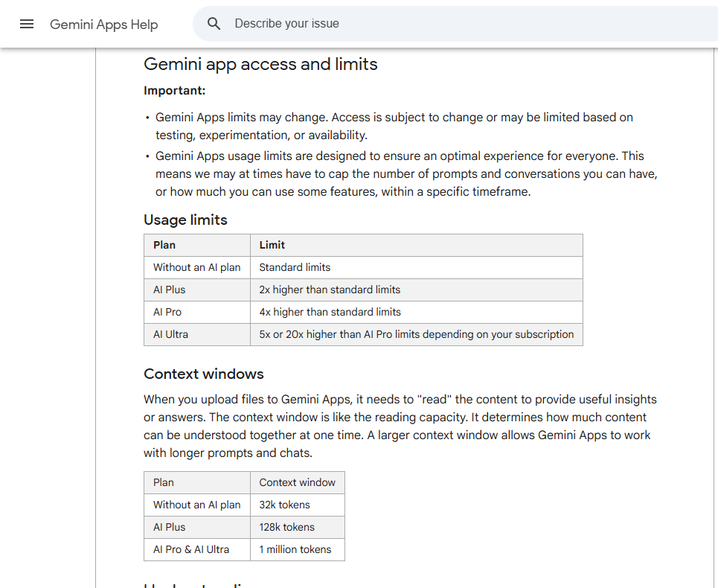The height and width of the screenshot is (588, 718).
Task: Click the 'Usage limits' heading
Action: 185,220
